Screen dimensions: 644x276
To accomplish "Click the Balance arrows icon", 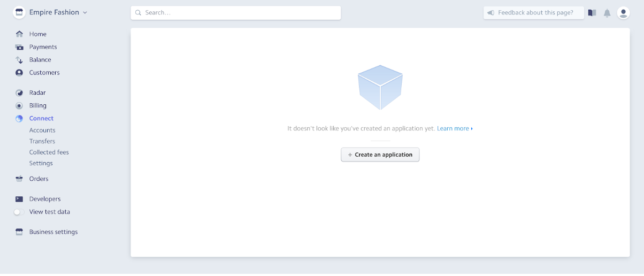I will 19,60.
